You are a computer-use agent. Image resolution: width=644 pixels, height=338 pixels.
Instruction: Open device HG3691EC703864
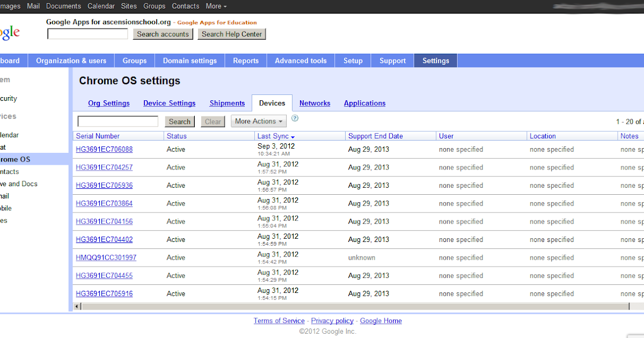click(x=104, y=203)
